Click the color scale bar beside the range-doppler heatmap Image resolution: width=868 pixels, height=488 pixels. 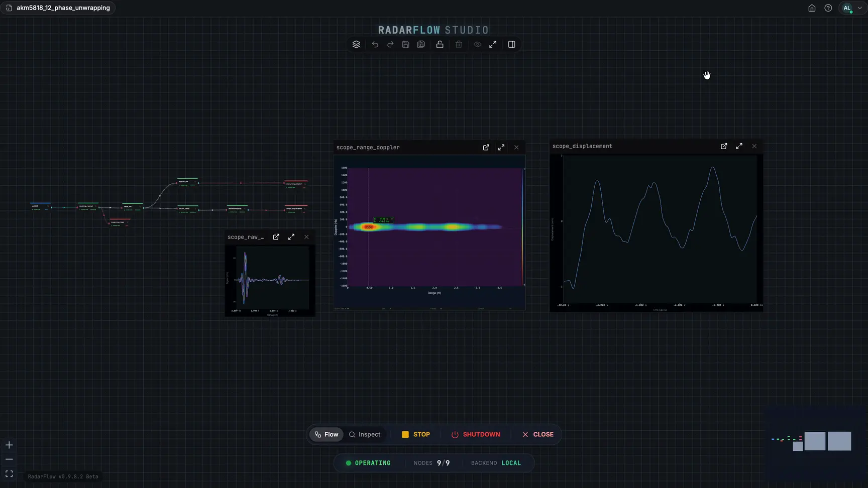pyautogui.click(x=523, y=227)
